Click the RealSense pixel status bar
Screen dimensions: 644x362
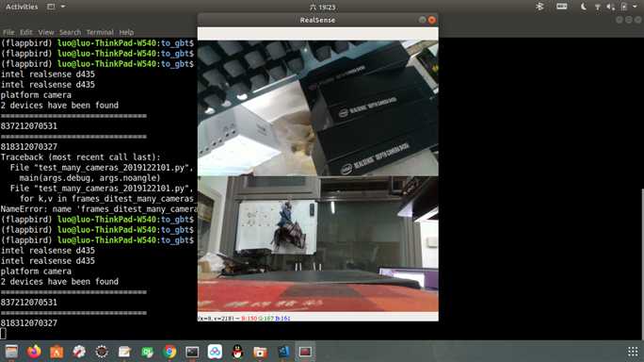[318, 318]
